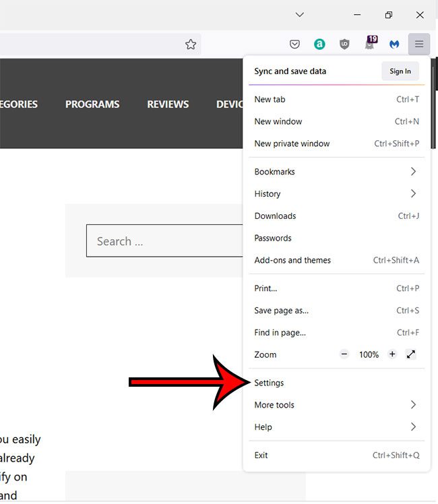The width and height of the screenshot is (438, 504).
Task: Focus the website Search field
Action: pos(164,241)
